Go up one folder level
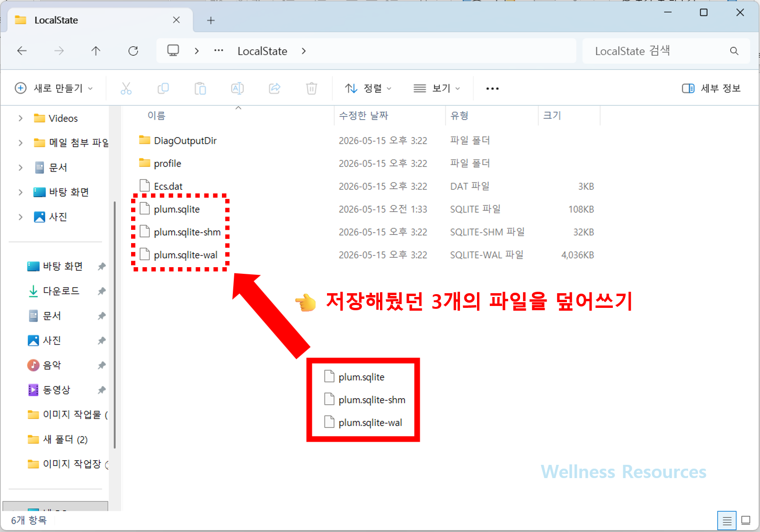Viewport: 760px width, 532px height. click(x=96, y=51)
